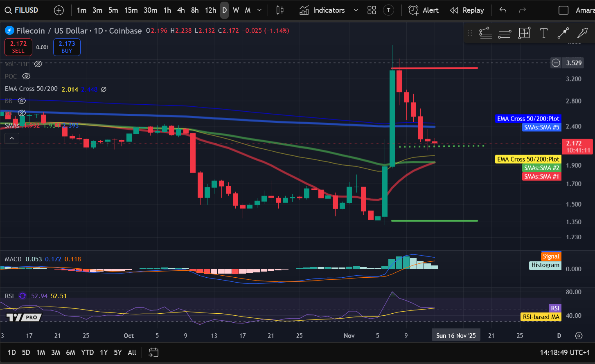The height and width of the screenshot is (364, 595).
Task: Open symbol search via the FILUSD magnifier
Action: click(x=8, y=10)
